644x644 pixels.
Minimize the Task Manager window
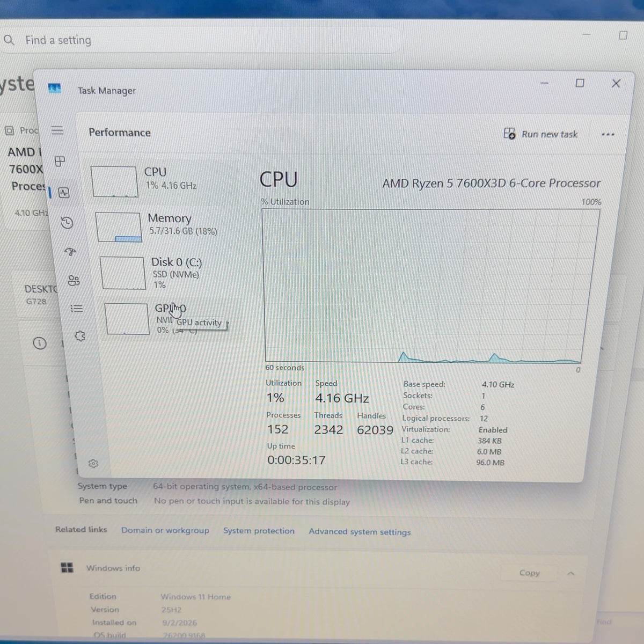[544, 83]
